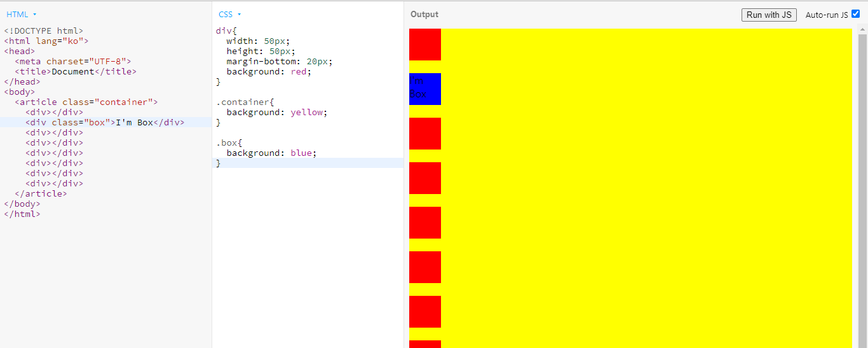Viewport: 868px width, 348px height.
Task: Click the '<title>Document</title>' line
Action: (x=76, y=71)
